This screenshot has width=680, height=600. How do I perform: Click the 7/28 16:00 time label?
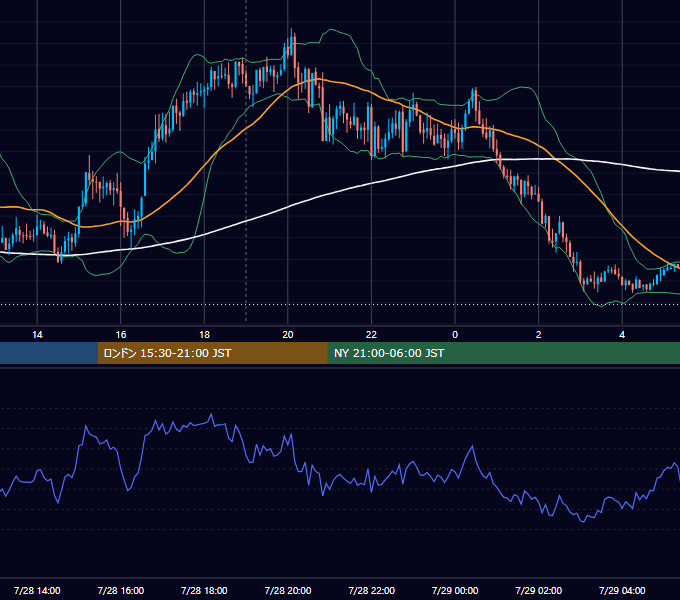click(x=121, y=590)
